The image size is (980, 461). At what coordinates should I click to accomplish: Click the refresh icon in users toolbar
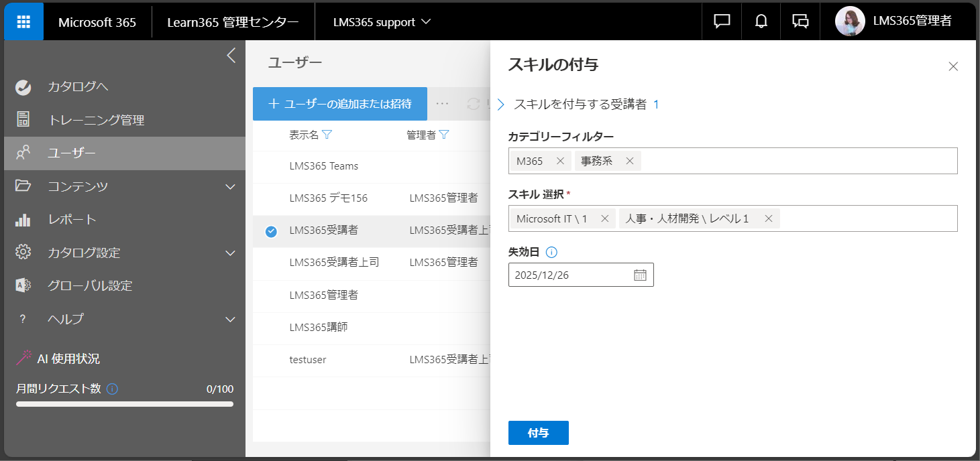point(474,104)
